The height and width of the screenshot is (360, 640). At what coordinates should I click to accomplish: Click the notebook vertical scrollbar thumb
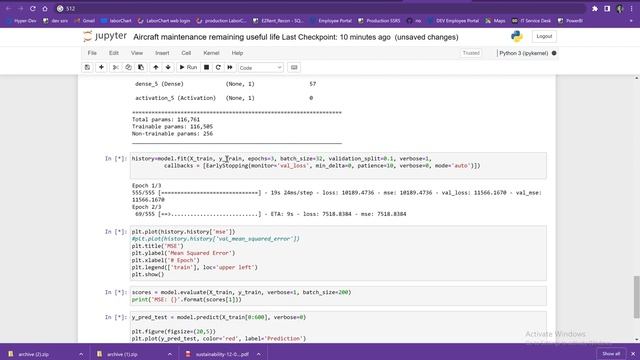[x=636, y=297]
